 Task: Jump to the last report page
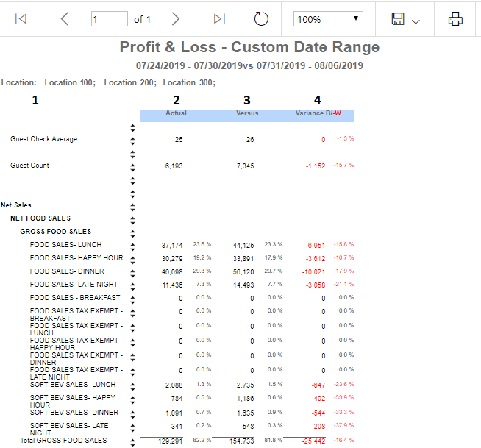[219, 19]
